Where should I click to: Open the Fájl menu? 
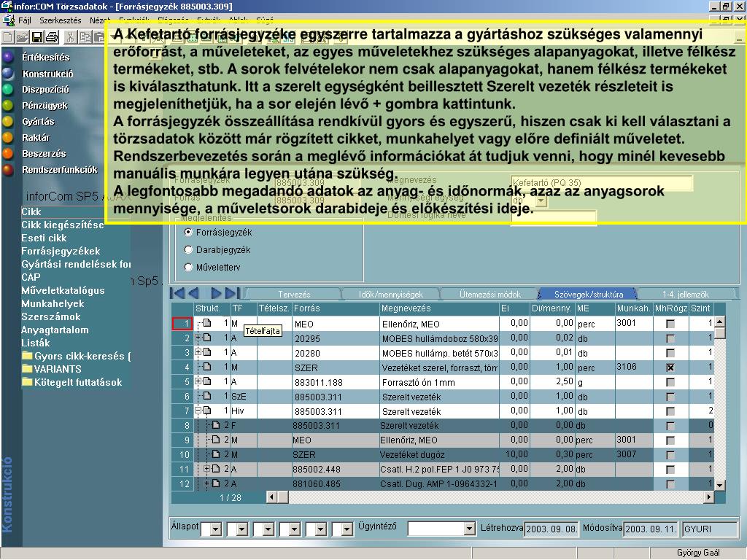pyautogui.click(x=25, y=20)
